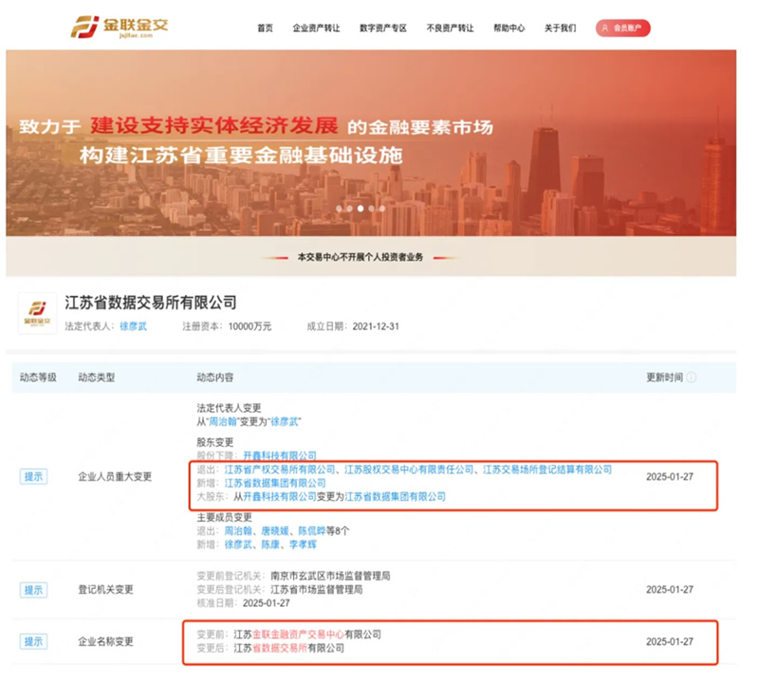Open the 首页 nav item
This screenshot has height=700, width=759.
click(x=265, y=28)
